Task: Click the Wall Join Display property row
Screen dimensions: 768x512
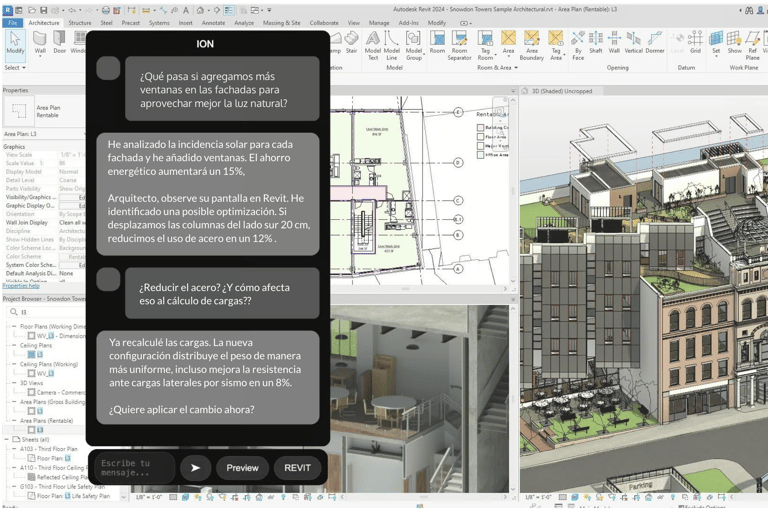Action: (x=44, y=222)
